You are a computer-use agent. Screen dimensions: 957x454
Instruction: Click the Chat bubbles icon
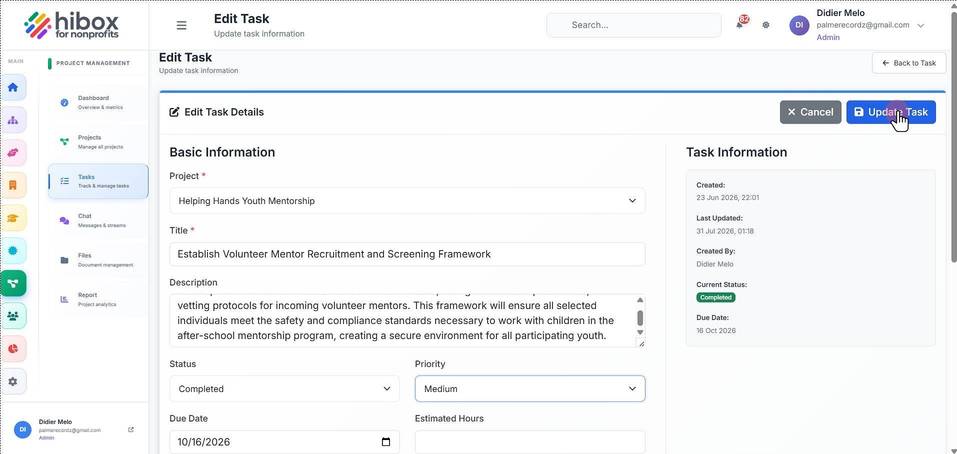pos(65,220)
